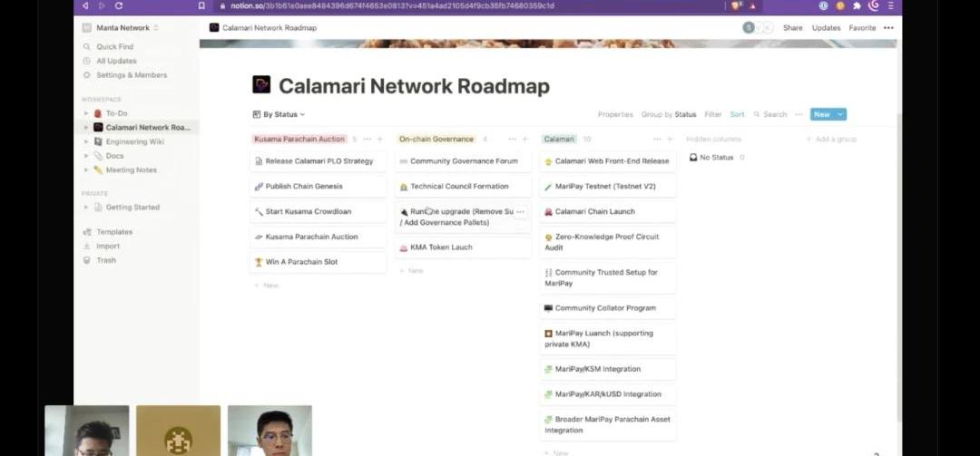Click the plus icon in Kusama Parachain Auction column
Image resolution: width=980 pixels, height=456 pixels.
pos(380,140)
